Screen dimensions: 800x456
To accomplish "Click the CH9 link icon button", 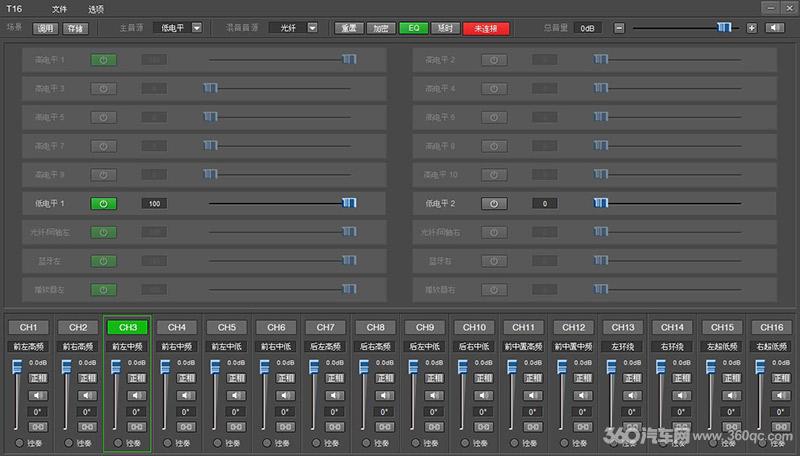I will click(x=434, y=427).
